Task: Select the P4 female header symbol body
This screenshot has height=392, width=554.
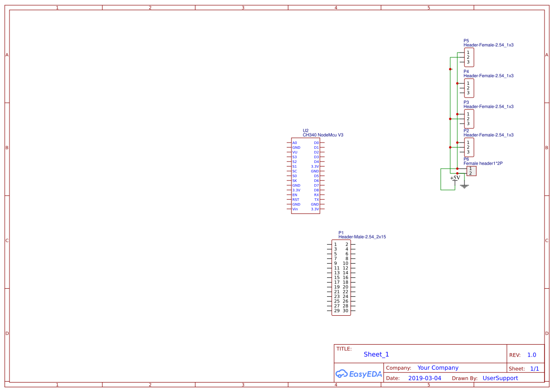Action: click(x=469, y=88)
